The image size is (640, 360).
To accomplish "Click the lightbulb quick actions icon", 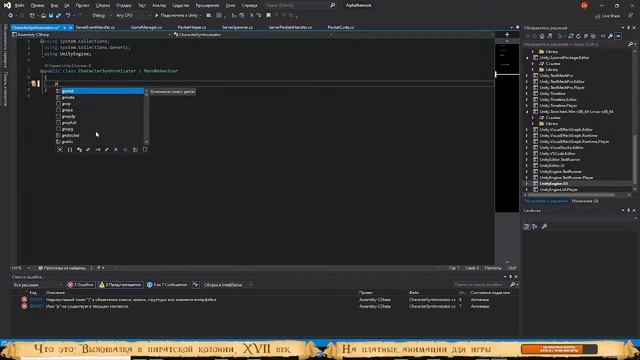I will [x=34, y=83].
